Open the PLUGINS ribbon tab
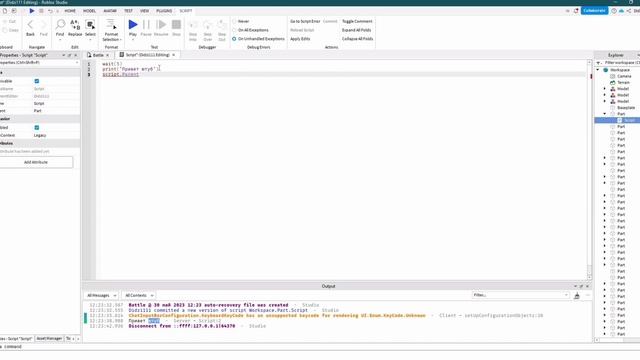 164,11
